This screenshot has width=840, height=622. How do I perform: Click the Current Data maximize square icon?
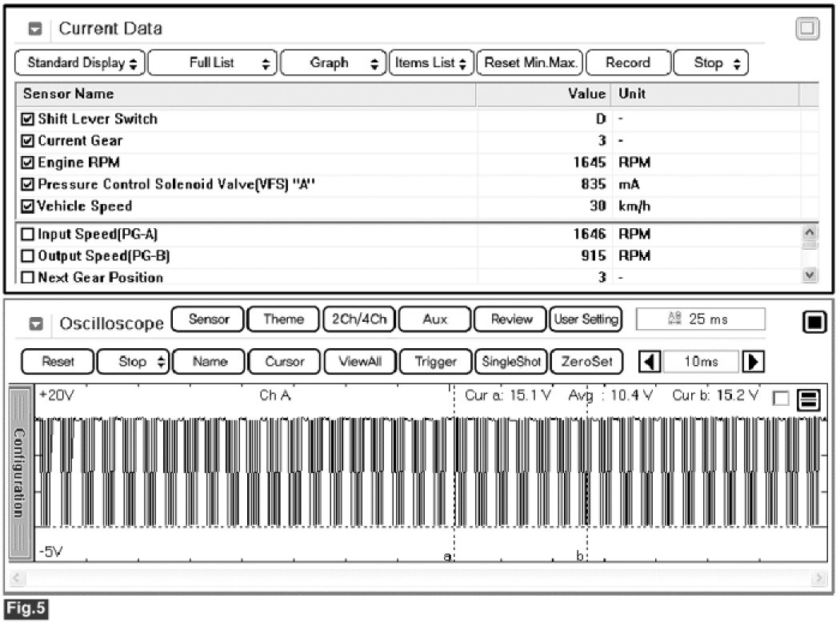(x=808, y=30)
